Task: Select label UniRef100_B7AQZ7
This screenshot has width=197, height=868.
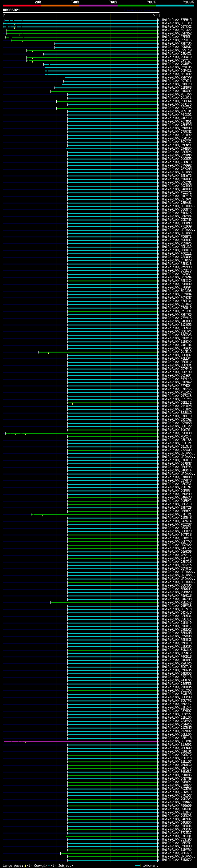Action: click(x=176, y=785)
